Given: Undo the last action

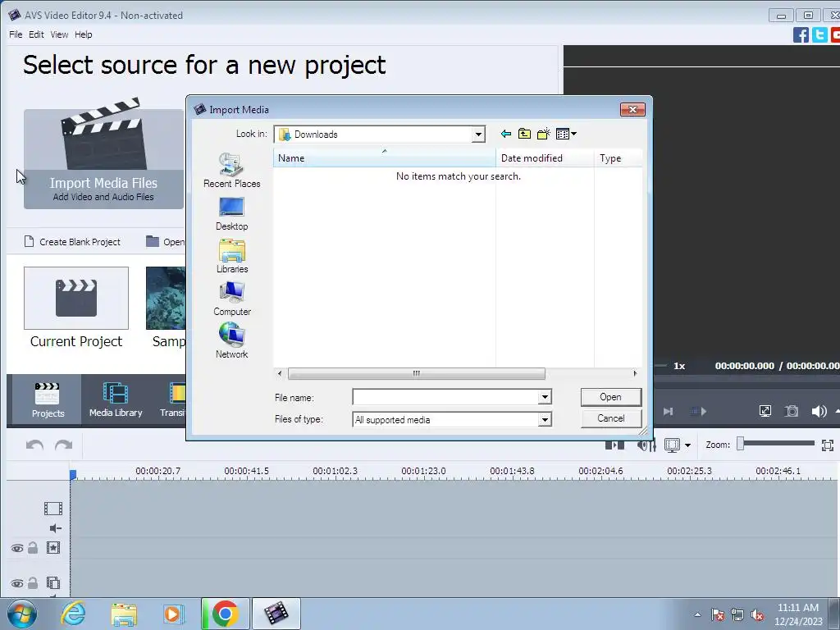Looking at the screenshot, I should click(x=34, y=445).
